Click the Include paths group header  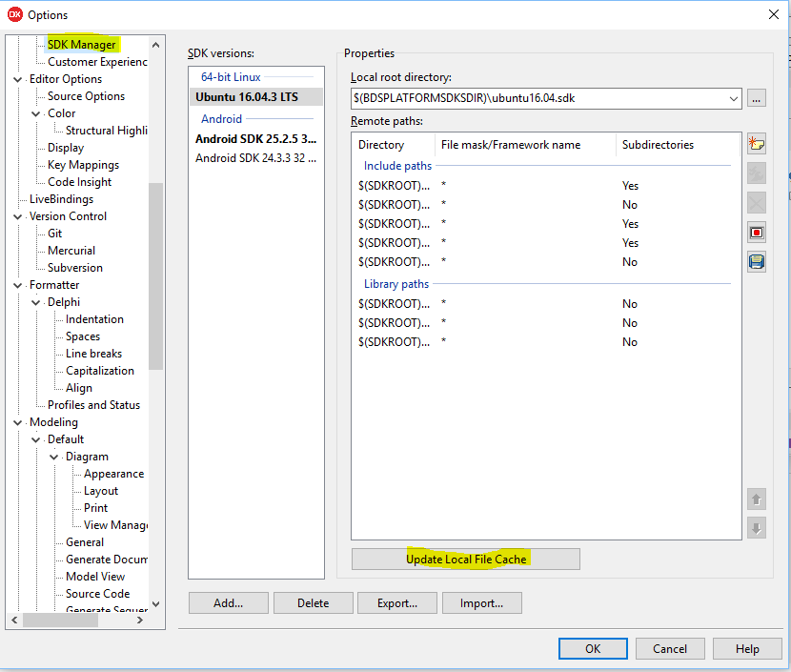[x=397, y=166]
